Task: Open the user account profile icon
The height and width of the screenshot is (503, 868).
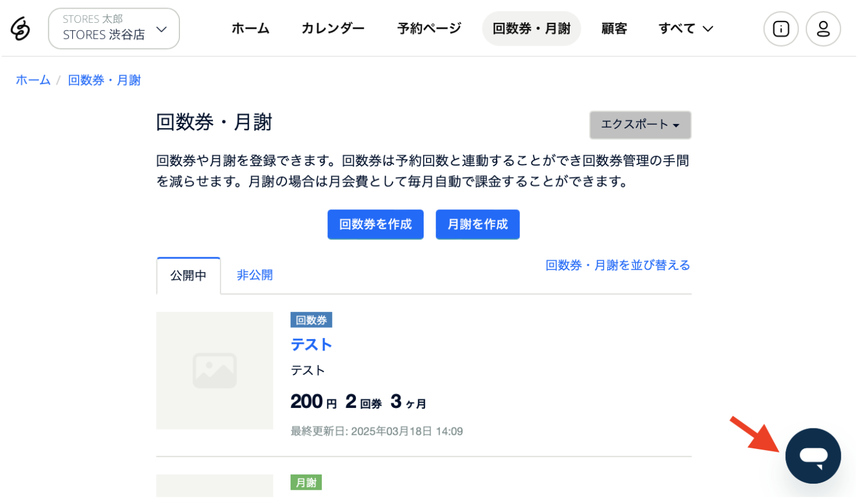Action: [824, 28]
